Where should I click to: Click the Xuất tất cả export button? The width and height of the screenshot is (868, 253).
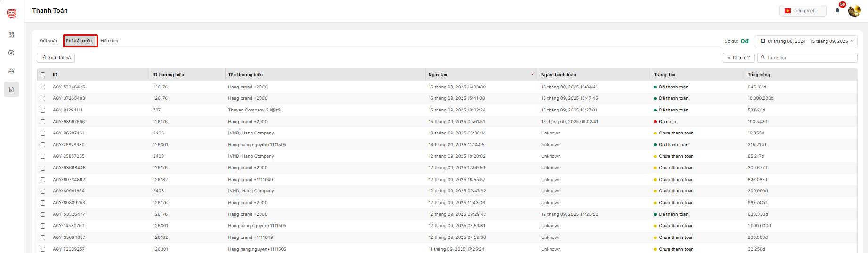[56, 57]
